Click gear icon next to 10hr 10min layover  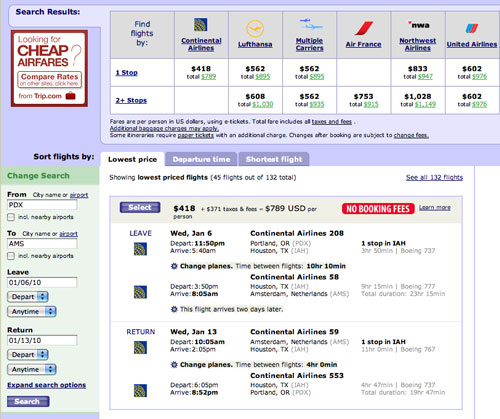tap(174, 266)
